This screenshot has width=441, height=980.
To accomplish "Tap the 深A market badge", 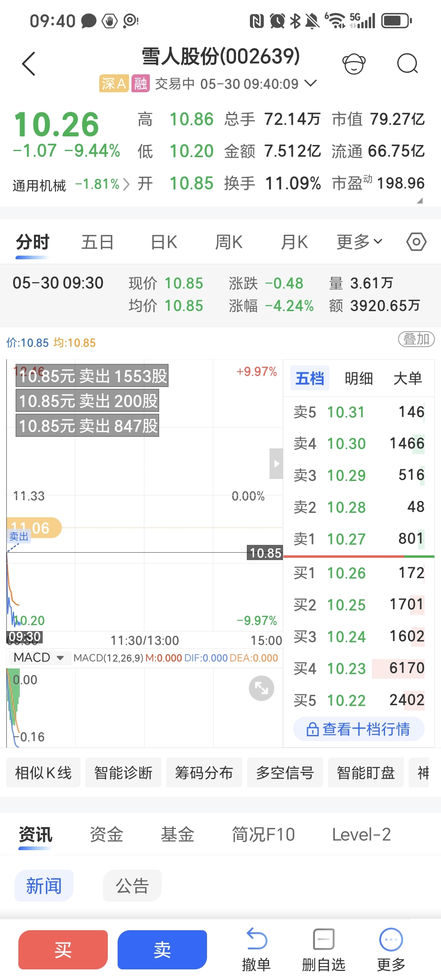I will [x=114, y=83].
